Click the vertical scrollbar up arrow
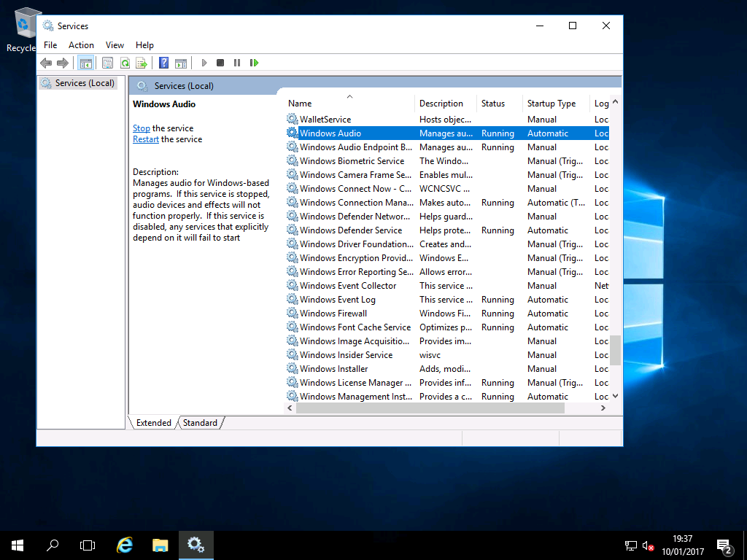Viewport: 747px width, 560px height. pyautogui.click(x=615, y=101)
